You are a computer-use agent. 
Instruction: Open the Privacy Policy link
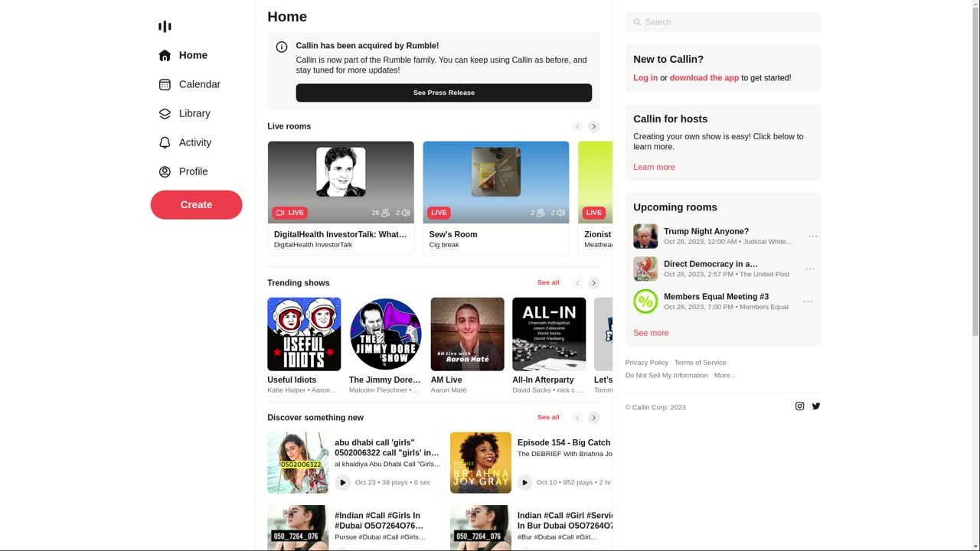(647, 363)
